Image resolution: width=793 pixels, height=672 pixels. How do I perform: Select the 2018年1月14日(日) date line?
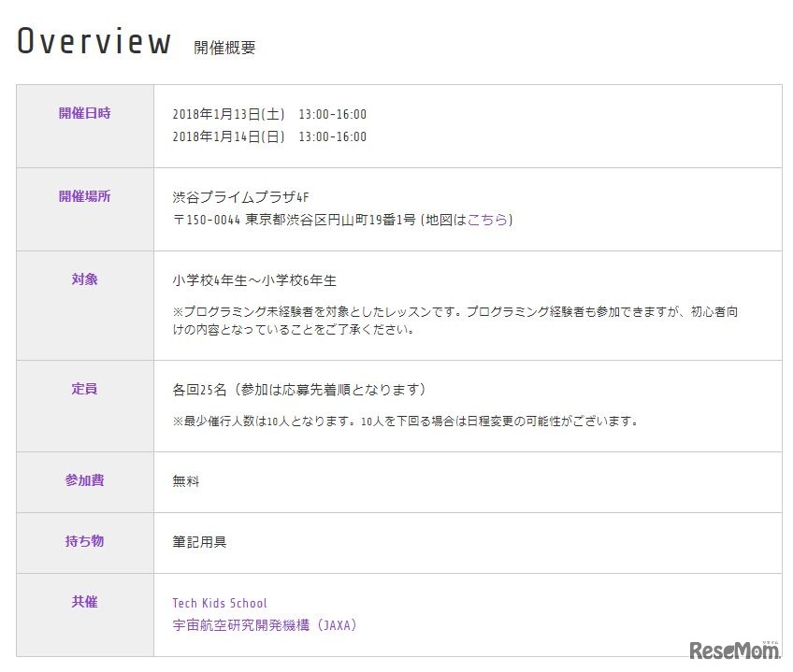269,136
